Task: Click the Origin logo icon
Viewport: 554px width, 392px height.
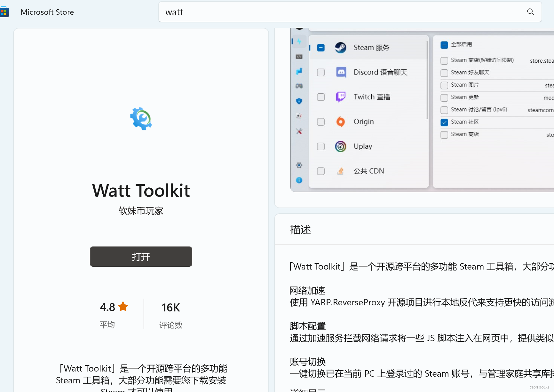Action: tap(341, 122)
